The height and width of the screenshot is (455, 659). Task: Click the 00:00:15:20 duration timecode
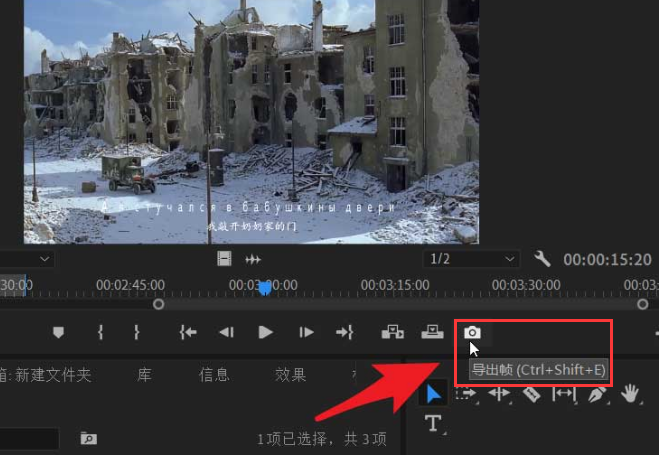click(x=607, y=260)
